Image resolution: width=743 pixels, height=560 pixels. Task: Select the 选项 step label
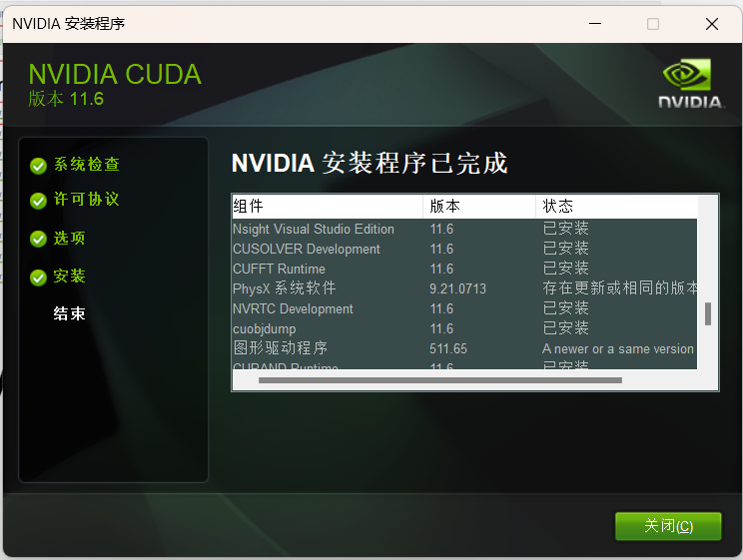[70, 238]
